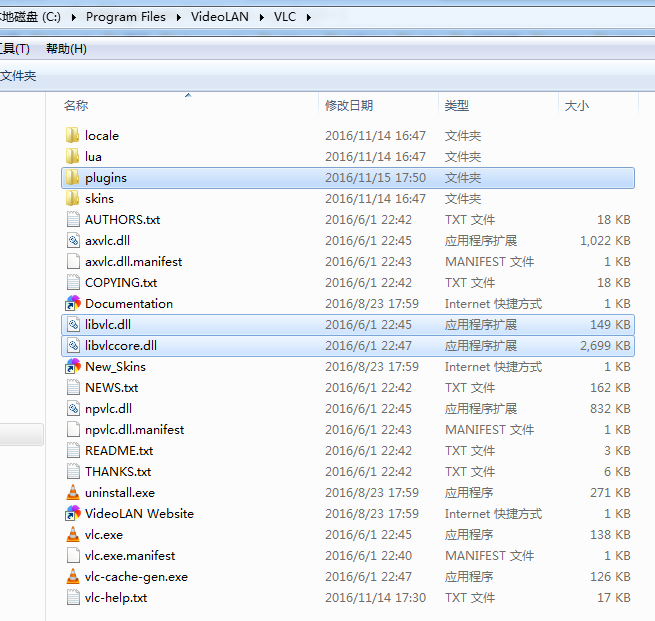
Task: Click the vlc.exe.manifest file icon
Action: [x=73, y=555]
